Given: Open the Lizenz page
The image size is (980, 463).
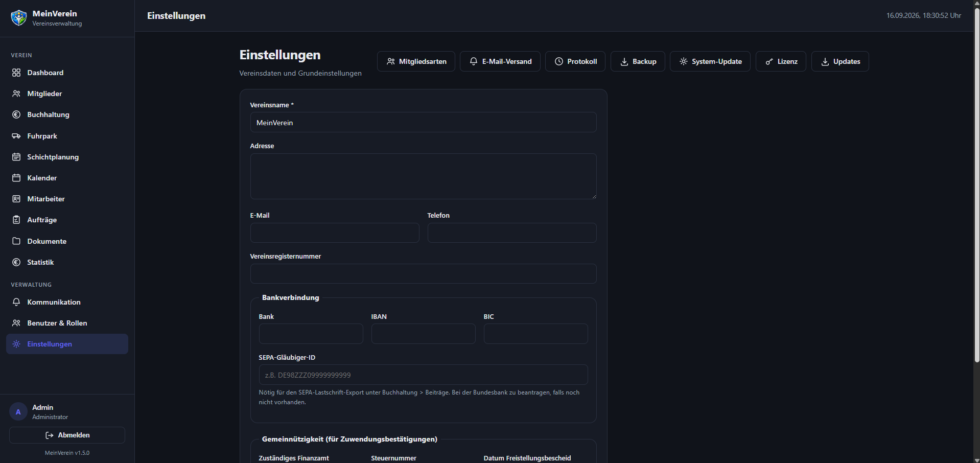Looking at the screenshot, I should point(781,61).
